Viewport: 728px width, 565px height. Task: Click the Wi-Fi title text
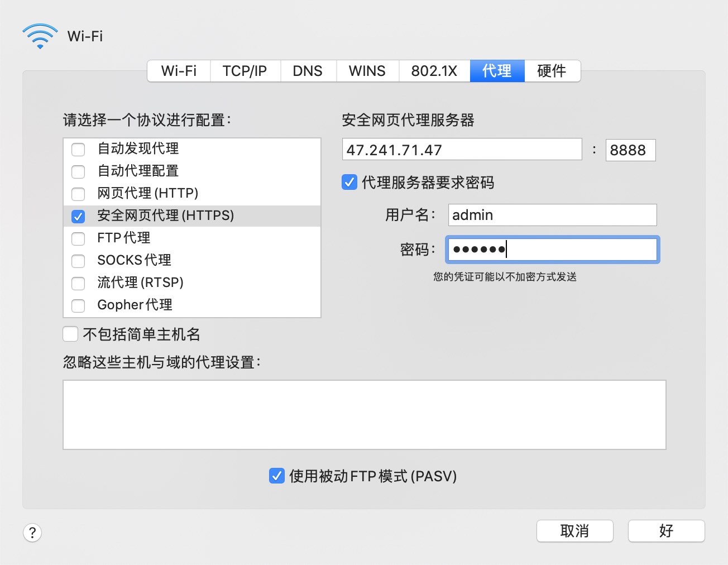[x=85, y=36]
